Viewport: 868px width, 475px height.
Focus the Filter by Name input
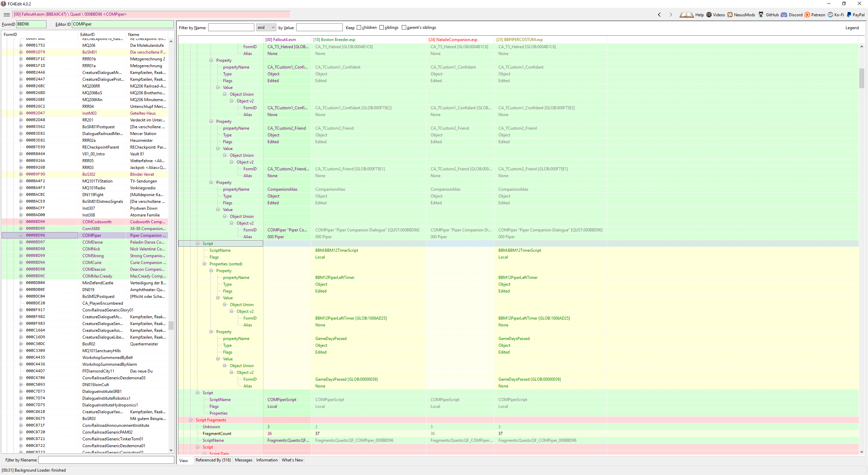point(231,27)
